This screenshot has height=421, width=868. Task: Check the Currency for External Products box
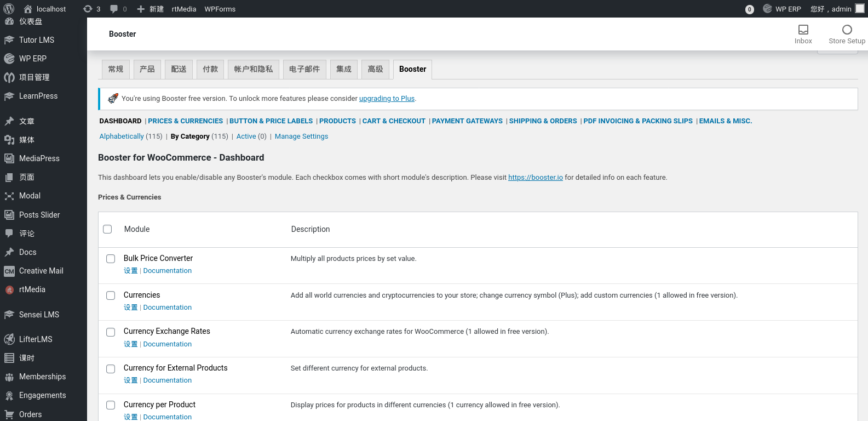pyautogui.click(x=111, y=369)
